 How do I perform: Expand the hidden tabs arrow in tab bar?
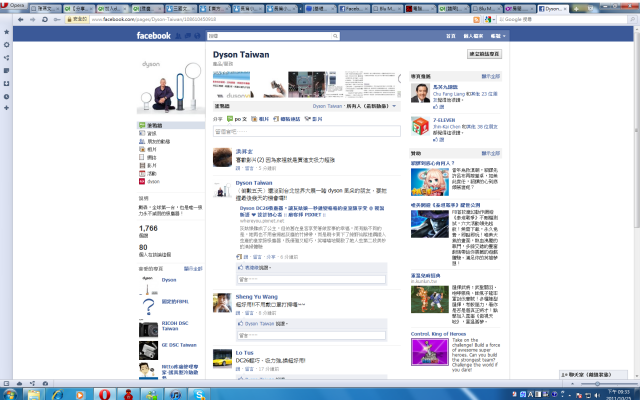click(x=301, y=9)
